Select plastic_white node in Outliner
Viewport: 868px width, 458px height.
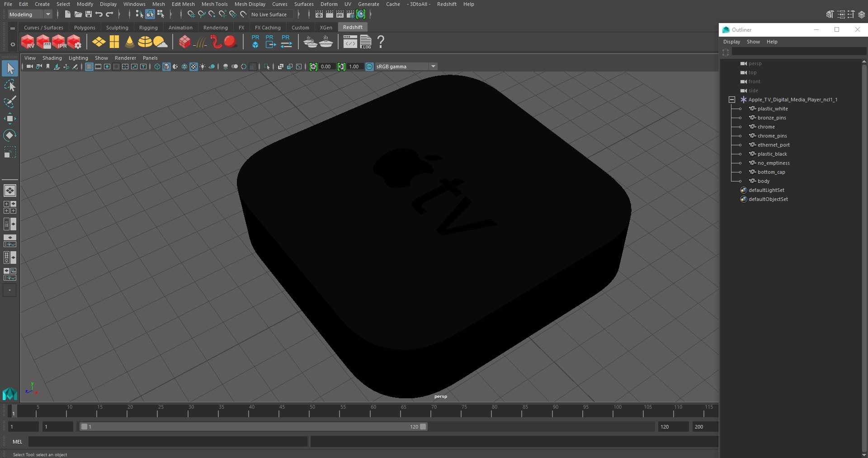tap(773, 109)
